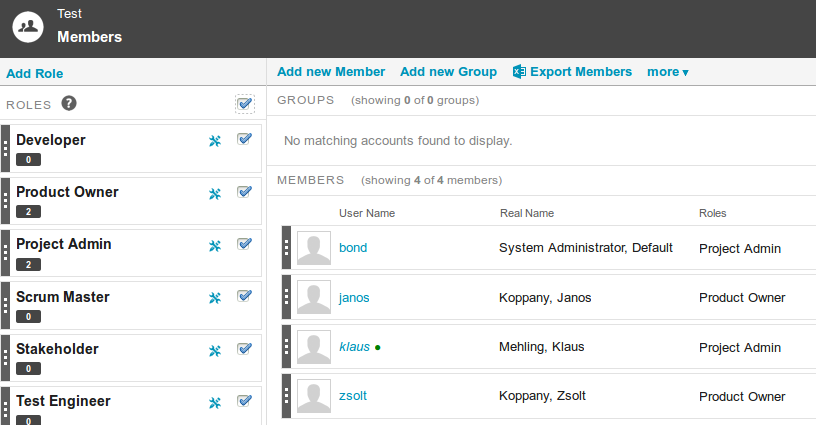Click the Members group icon in header

[28, 27]
